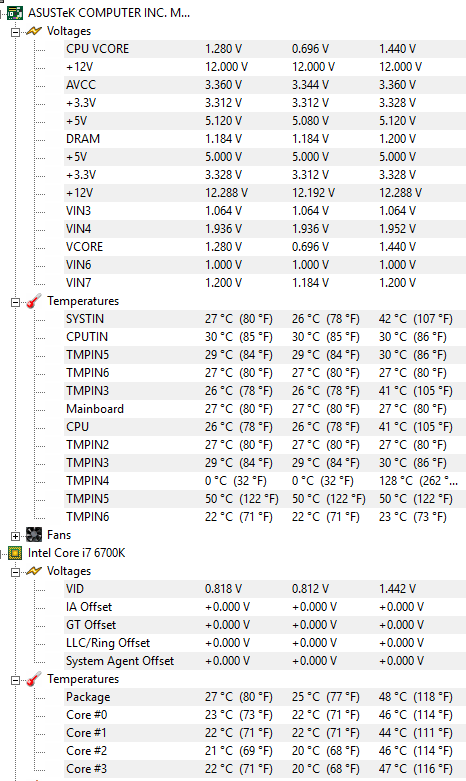Click the 0.812 V VID minimum value
The height and width of the screenshot is (781, 466).
click(x=310, y=589)
